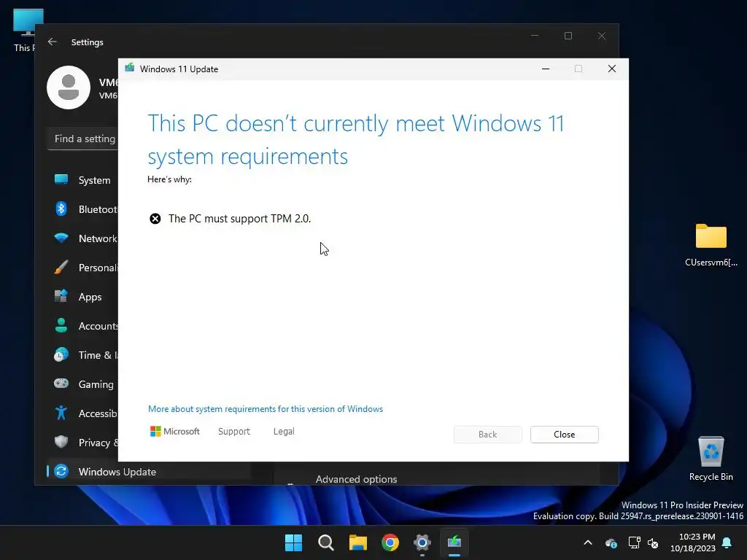Close the Windows 11 Update dialog with X

tap(612, 69)
